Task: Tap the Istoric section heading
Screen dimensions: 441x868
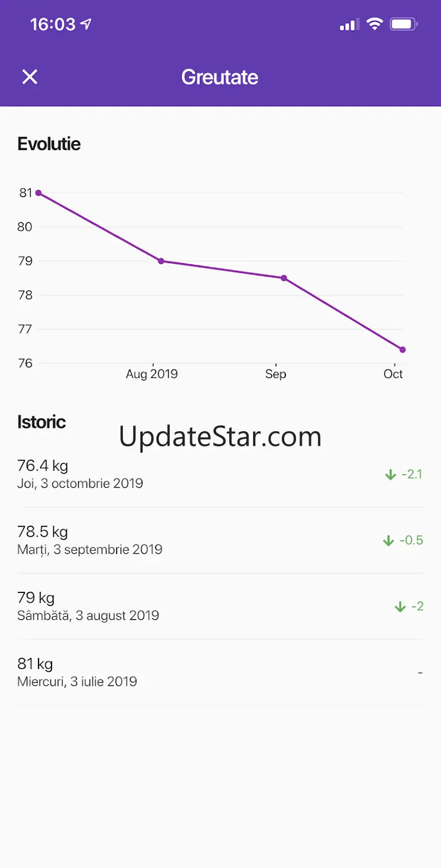Action: (41, 422)
